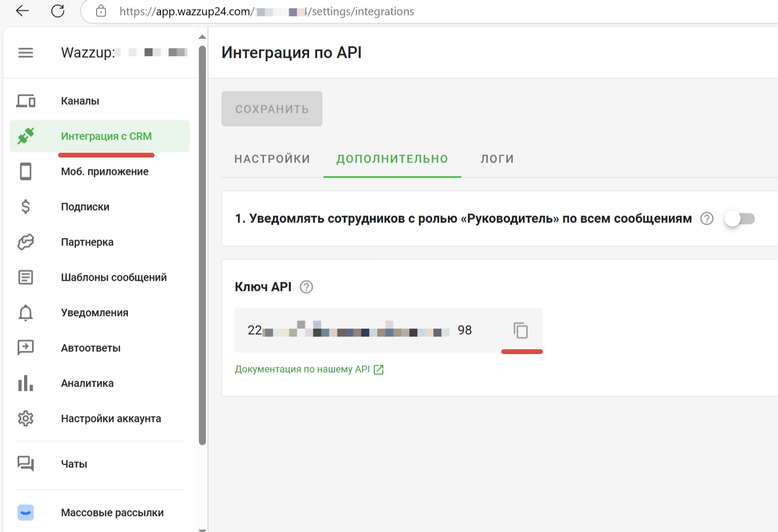The width and height of the screenshot is (778, 532).
Task: Open Партнерка page
Action: tap(99, 242)
